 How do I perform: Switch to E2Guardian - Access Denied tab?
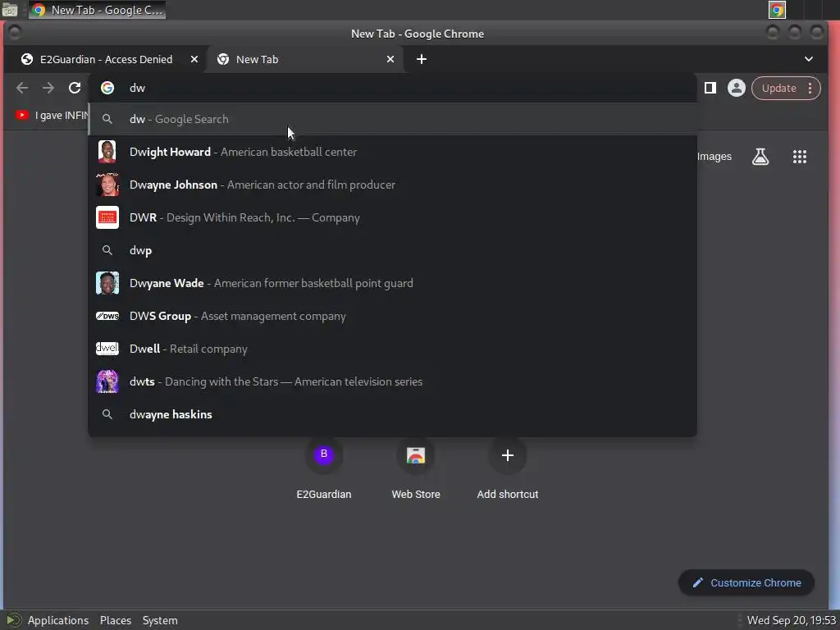pos(106,59)
